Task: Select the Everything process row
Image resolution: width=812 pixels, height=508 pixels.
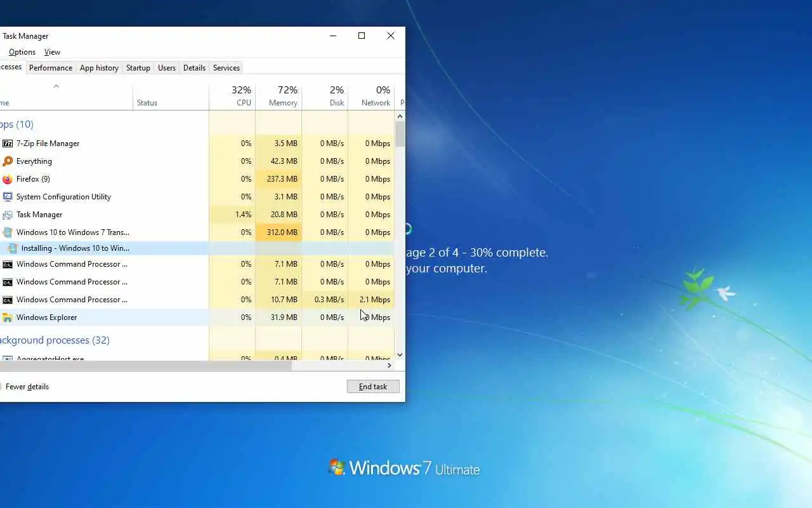Action: (x=197, y=161)
